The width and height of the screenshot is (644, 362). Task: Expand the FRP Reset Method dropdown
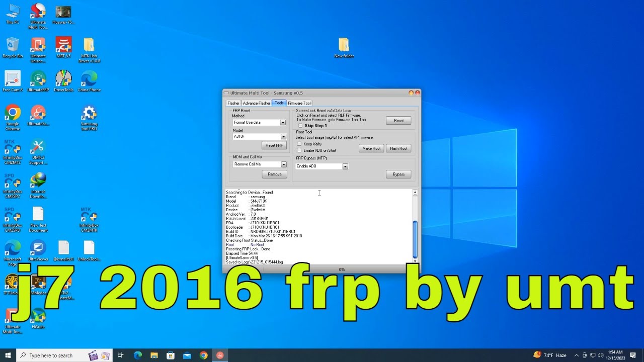click(x=283, y=123)
